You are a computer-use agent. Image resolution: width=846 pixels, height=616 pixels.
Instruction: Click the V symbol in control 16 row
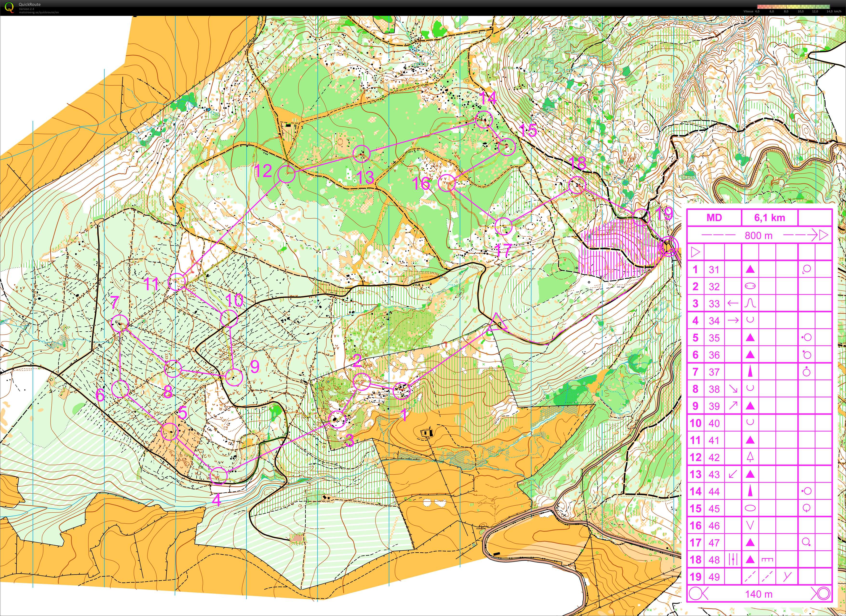tap(750, 525)
